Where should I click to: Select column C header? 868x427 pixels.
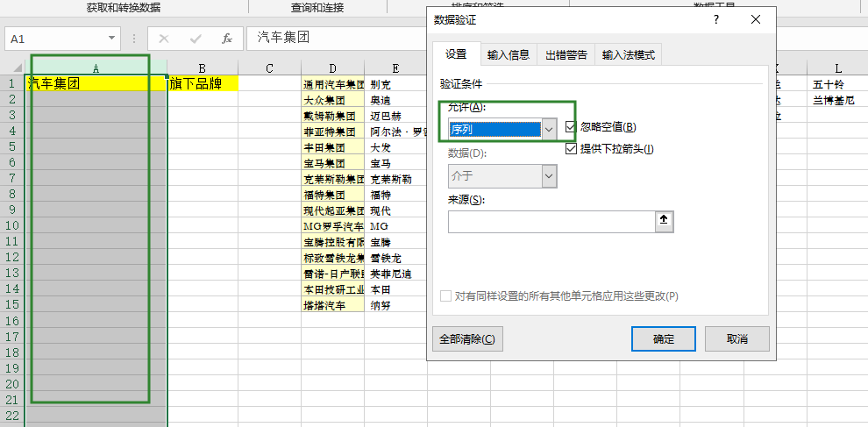[269, 68]
